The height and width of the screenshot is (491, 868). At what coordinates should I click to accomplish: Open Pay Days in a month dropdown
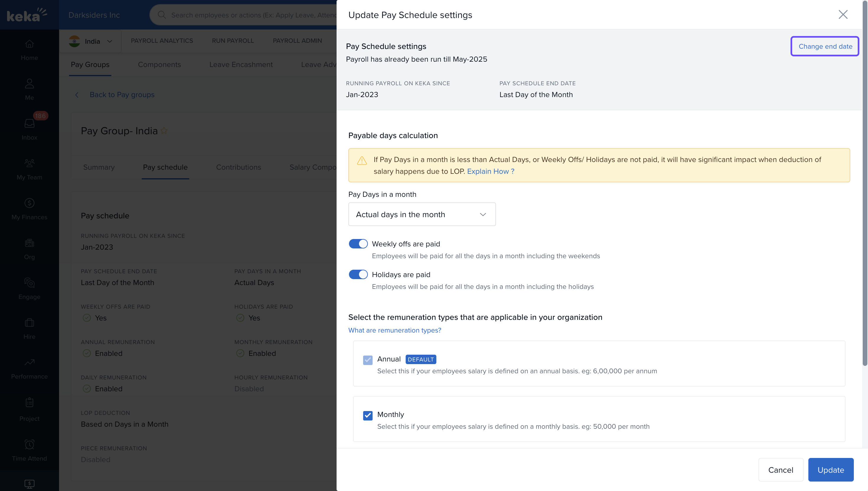tap(422, 215)
